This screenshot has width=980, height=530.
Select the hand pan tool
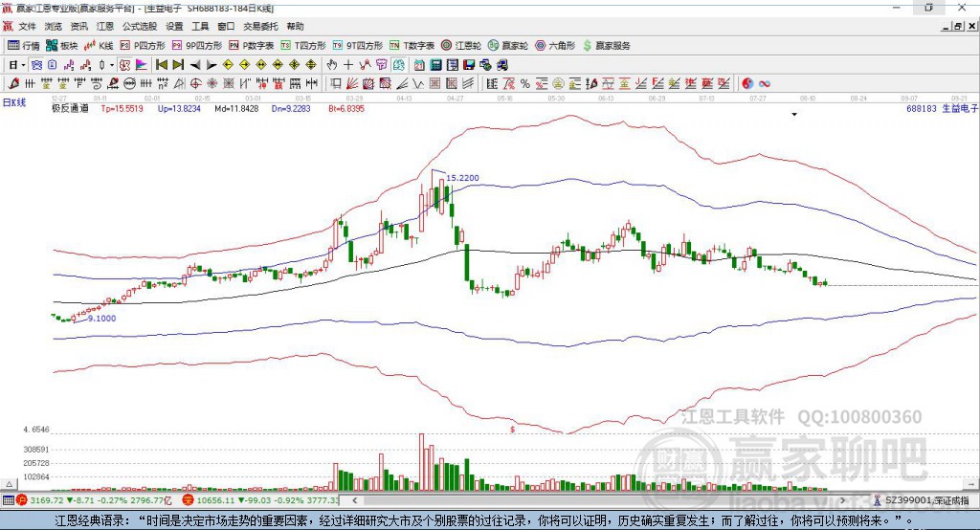(332, 65)
